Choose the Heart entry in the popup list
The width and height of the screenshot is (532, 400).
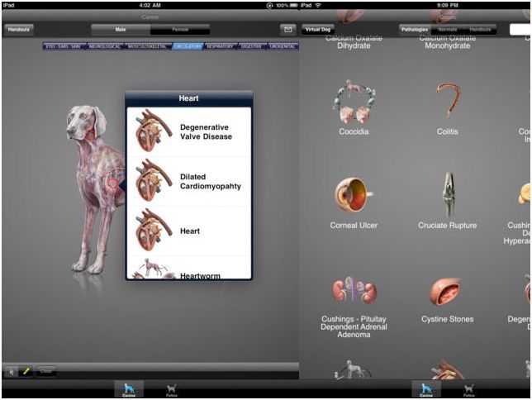(x=189, y=231)
